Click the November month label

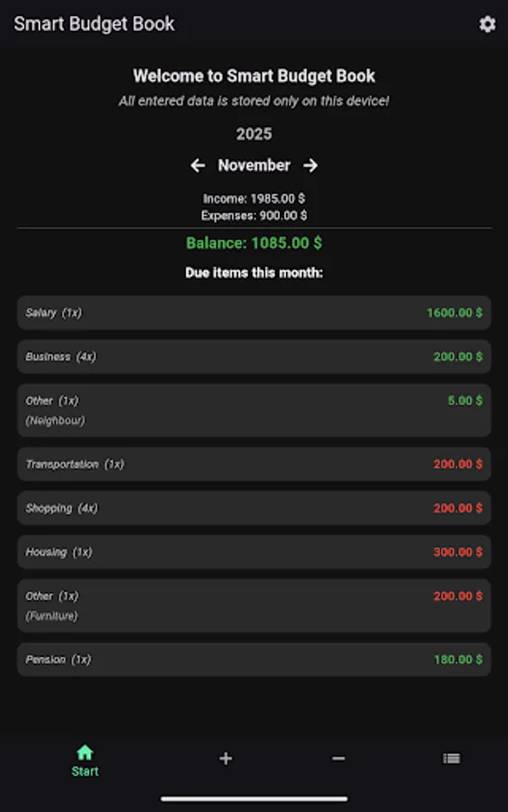pyautogui.click(x=254, y=165)
